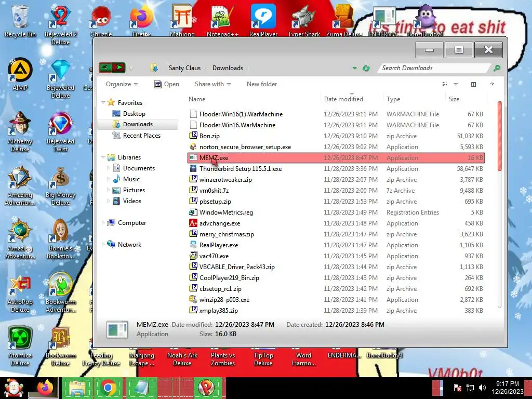Launch Plants vs Zombies desktop shortcut
Image resolution: width=532 pixels, height=399 pixels.
222,359
